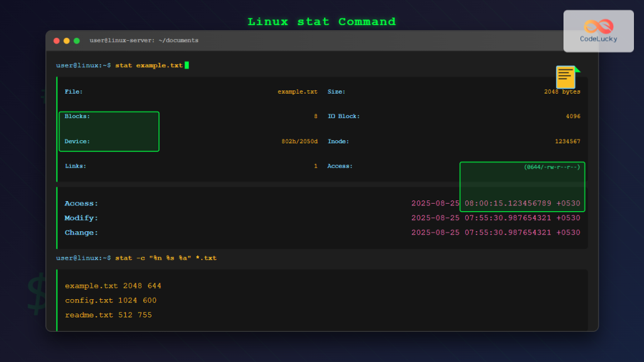Click the Modify timestamp value
This screenshot has width=644, height=362.
click(x=496, y=218)
